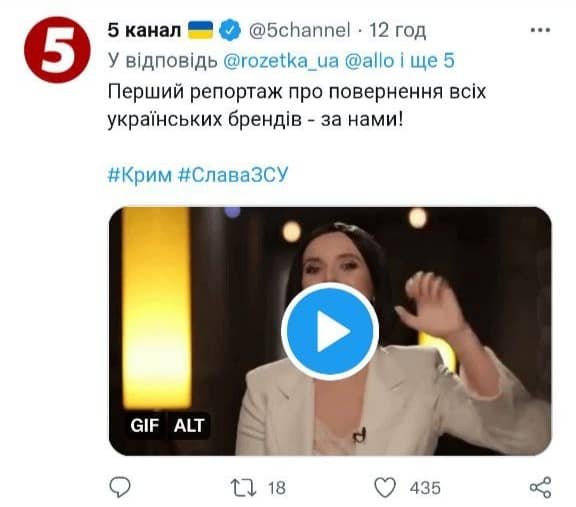Open the @allo mention link
The height and width of the screenshot is (507, 576).
pyautogui.click(x=369, y=61)
